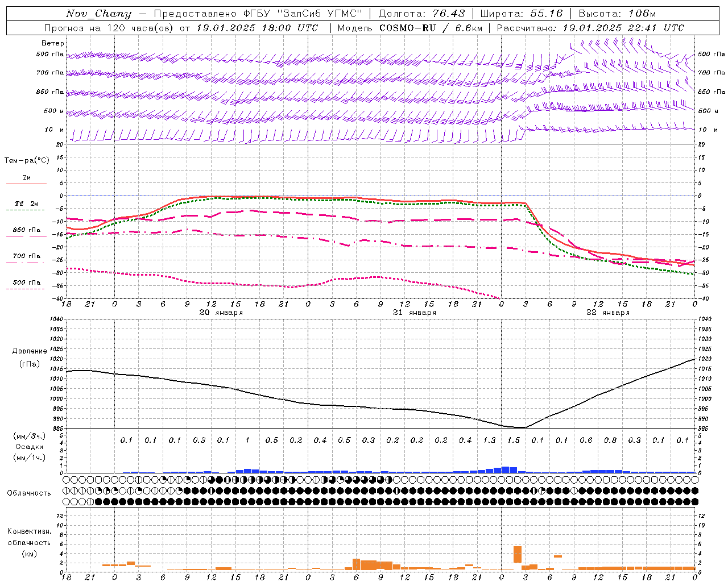728x582 pixels.
Task: Click the Облачность cloud cover label
Action: click(29, 493)
